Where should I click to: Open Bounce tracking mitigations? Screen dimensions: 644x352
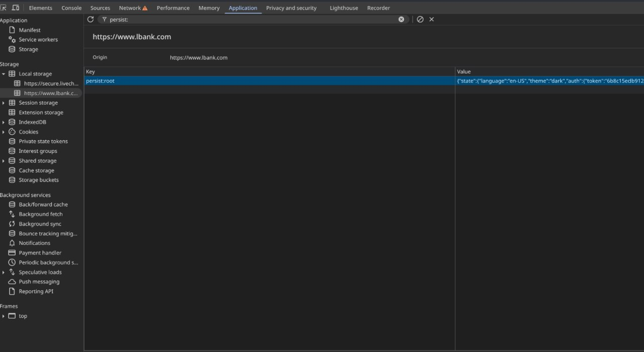[x=48, y=233]
